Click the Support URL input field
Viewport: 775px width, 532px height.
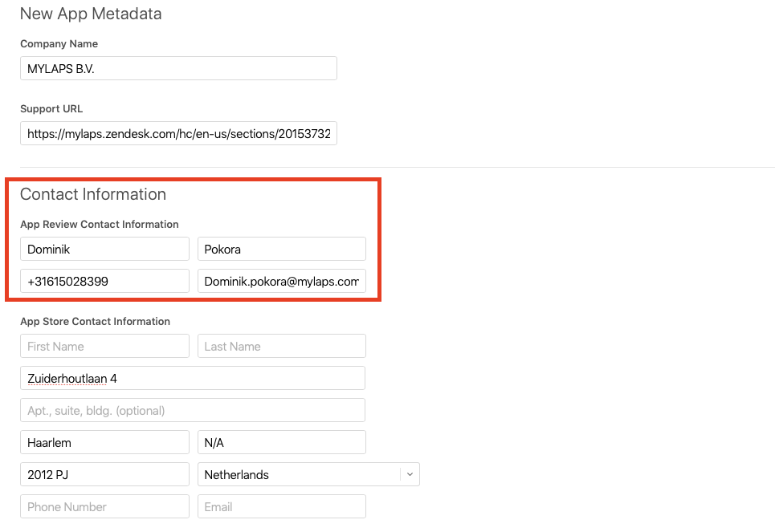coord(178,133)
